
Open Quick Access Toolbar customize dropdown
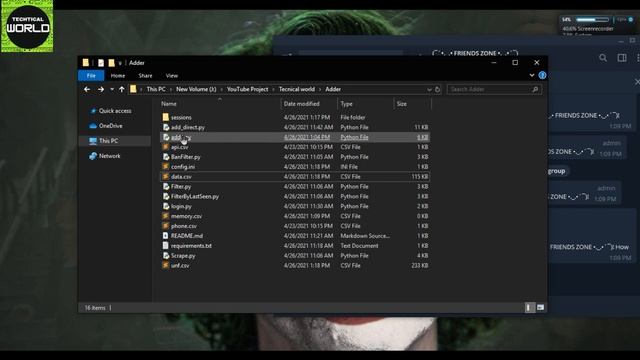(x=120, y=63)
